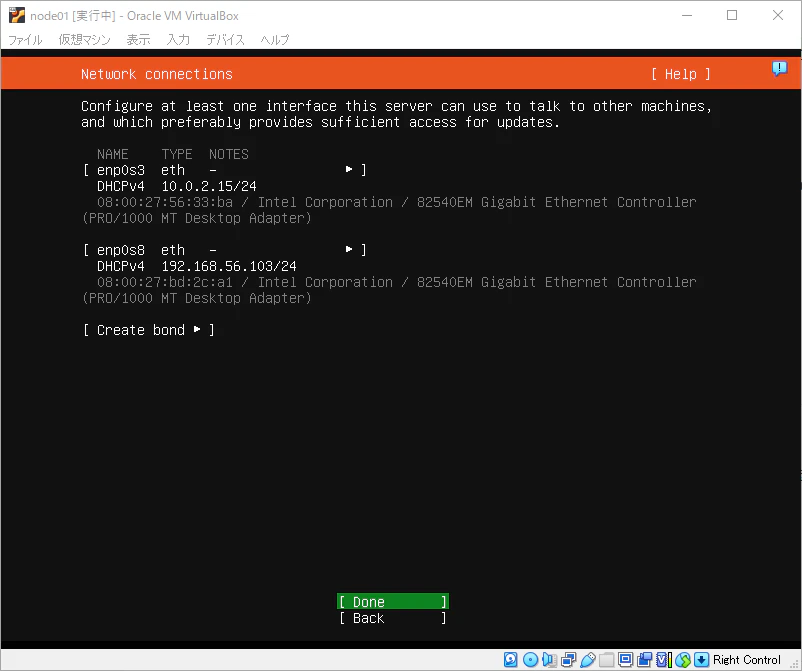This screenshot has width=802, height=671.
Task: Expand the enp0s8 interface options arrow
Action: pos(349,249)
